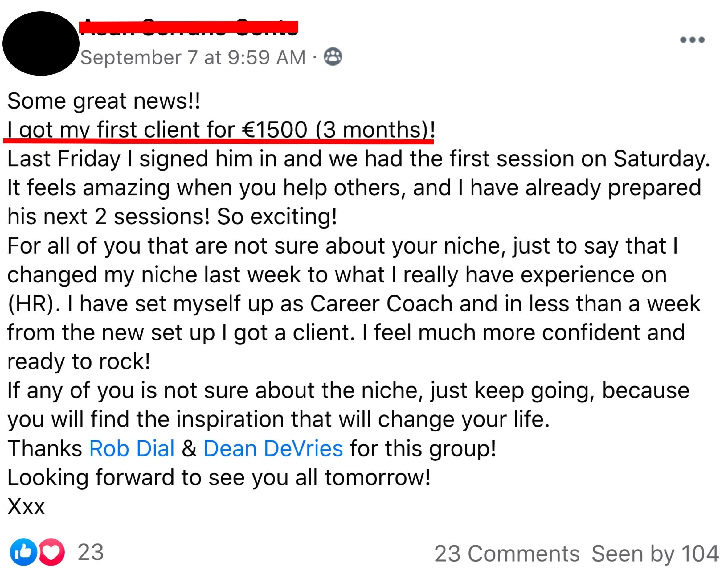Open the redacted author name link
Image resolution: width=728 pixels, height=573 pixels.
click(x=188, y=27)
